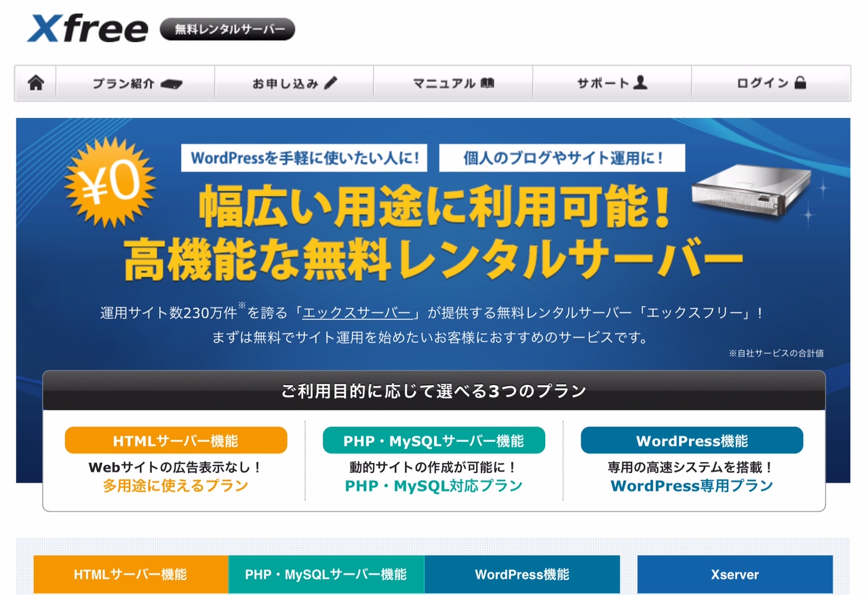Click the 幅広い用途に利用可能！ headline
This screenshot has height=595, width=868.
click(x=434, y=208)
